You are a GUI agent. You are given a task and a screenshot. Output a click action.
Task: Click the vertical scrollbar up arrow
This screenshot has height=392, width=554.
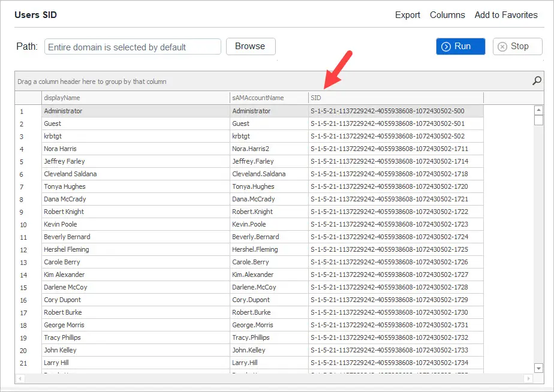(538, 110)
